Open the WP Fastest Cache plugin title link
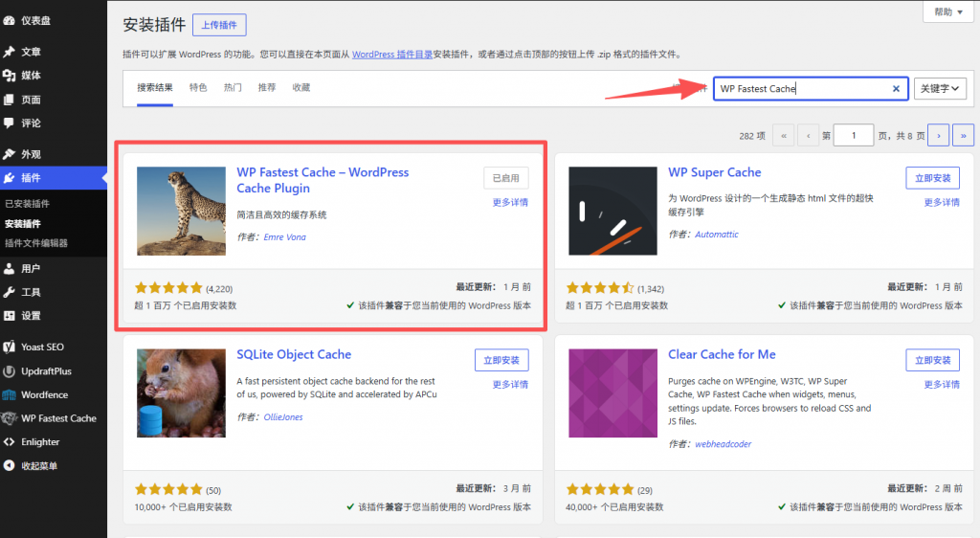The image size is (980, 538). click(x=323, y=180)
